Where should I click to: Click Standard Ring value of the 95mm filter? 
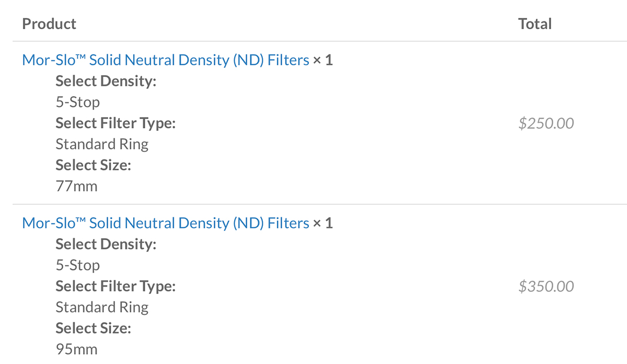click(x=102, y=308)
